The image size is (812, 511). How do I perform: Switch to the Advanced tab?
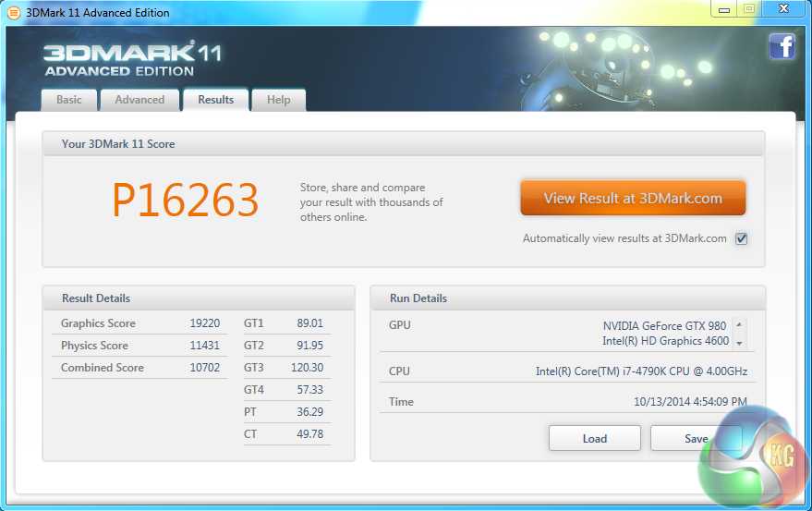point(139,100)
